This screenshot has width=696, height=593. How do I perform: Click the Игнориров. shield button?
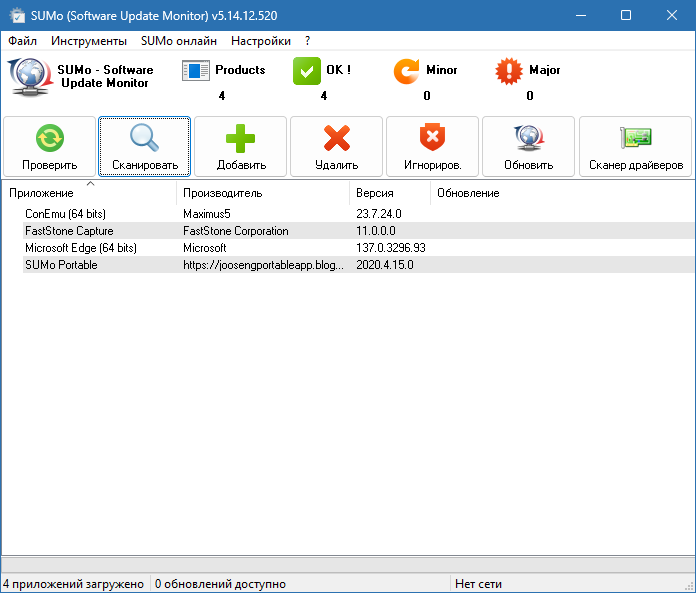point(432,146)
